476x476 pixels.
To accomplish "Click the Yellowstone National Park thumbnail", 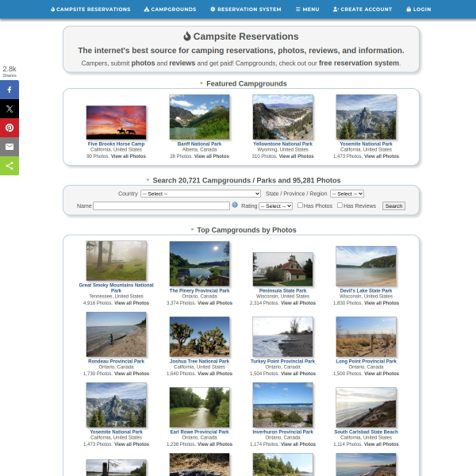I will [282, 117].
